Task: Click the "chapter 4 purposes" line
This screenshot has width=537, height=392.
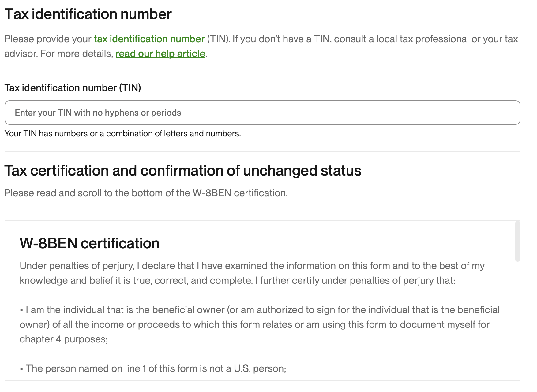Action: (x=64, y=339)
